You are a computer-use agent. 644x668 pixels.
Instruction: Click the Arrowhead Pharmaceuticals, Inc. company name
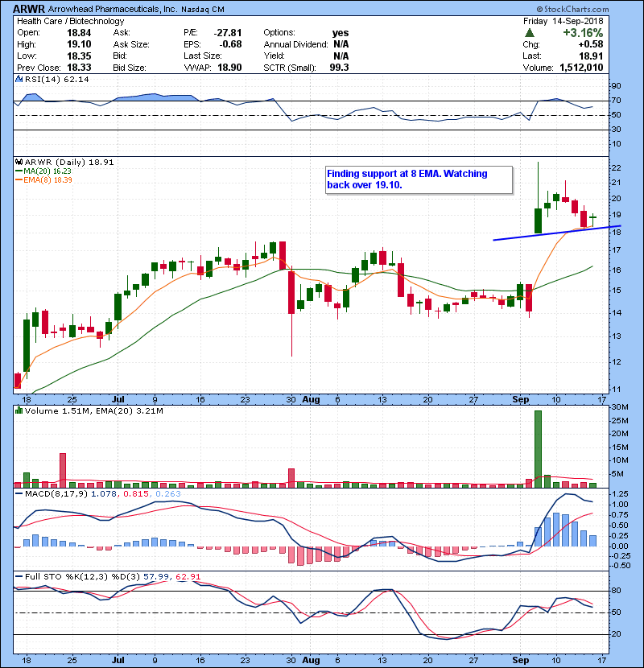tap(113, 10)
